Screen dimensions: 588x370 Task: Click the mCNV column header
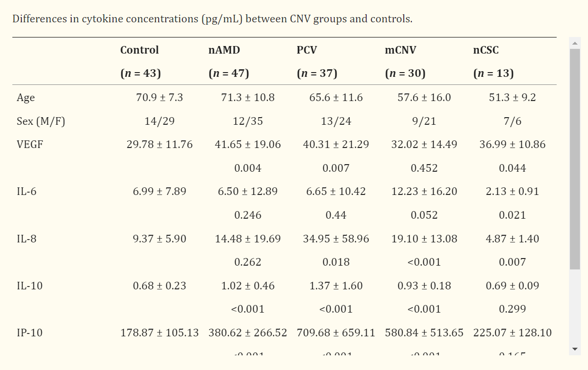pos(400,50)
